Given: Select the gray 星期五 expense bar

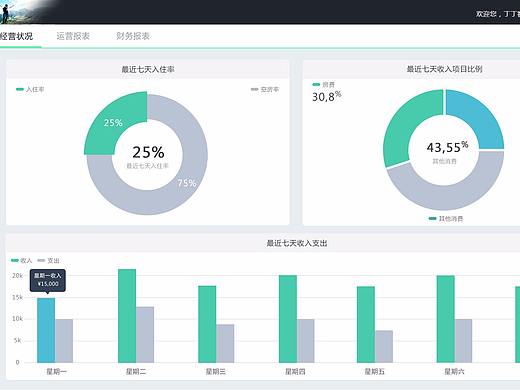Looking at the screenshot, I should click(x=384, y=347).
